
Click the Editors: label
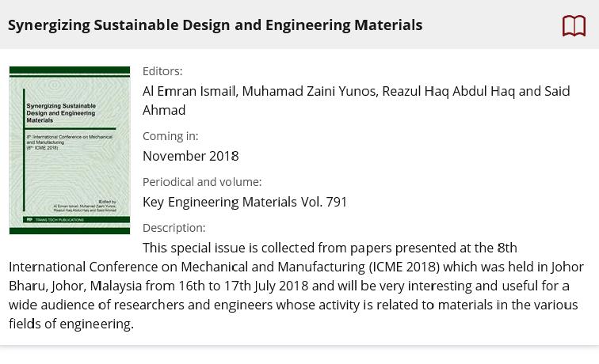coord(162,71)
